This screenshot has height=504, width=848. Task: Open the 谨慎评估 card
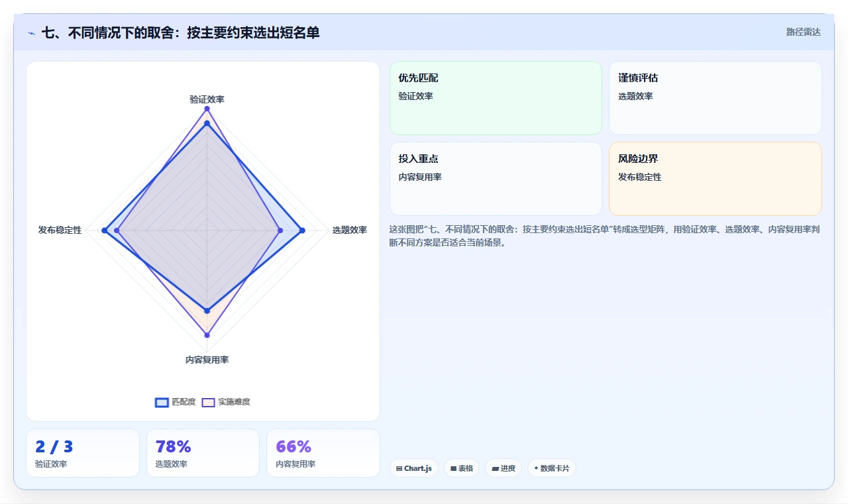pyautogui.click(x=715, y=98)
